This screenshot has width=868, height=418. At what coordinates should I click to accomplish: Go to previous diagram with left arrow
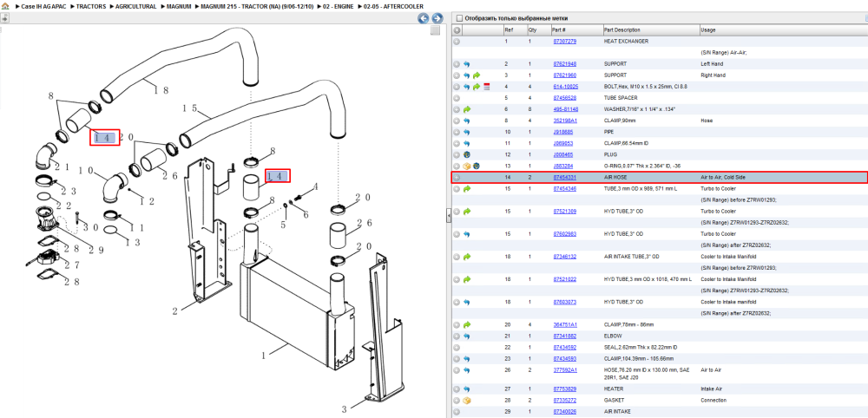point(424,18)
